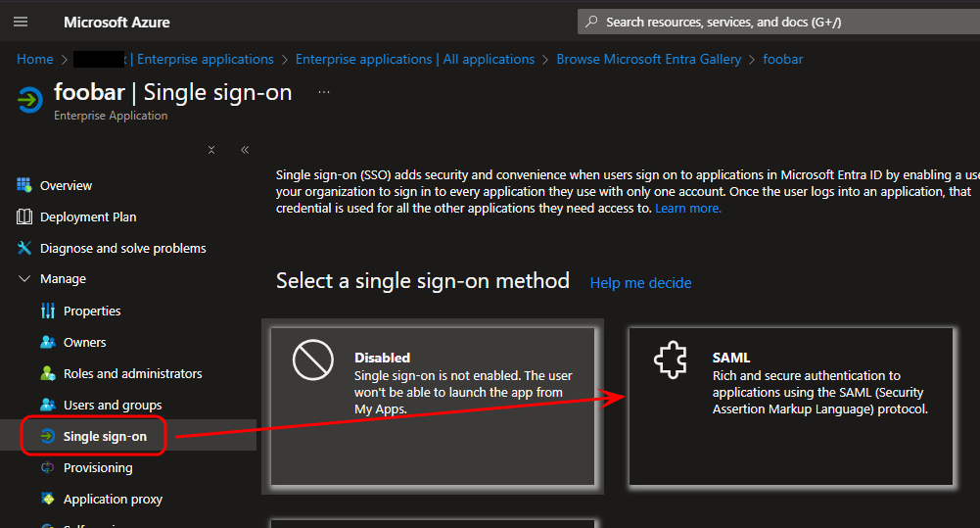The image size is (980, 528).
Task: Click the Deployment Plan book icon
Action: point(24,216)
